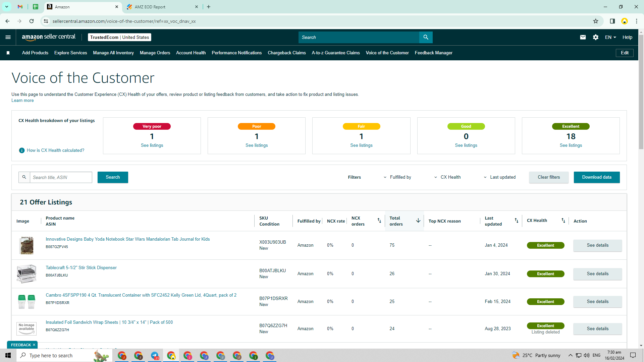Open the Seller Central hamburger menu
The width and height of the screenshot is (644, 362).
click(8, 37)
